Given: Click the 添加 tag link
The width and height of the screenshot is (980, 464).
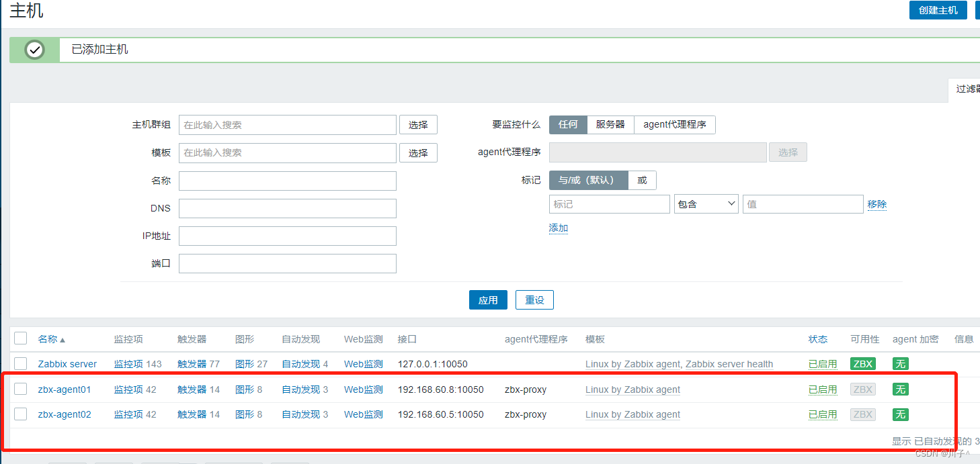Looking at the screenshot, I should tap(559, 228).
